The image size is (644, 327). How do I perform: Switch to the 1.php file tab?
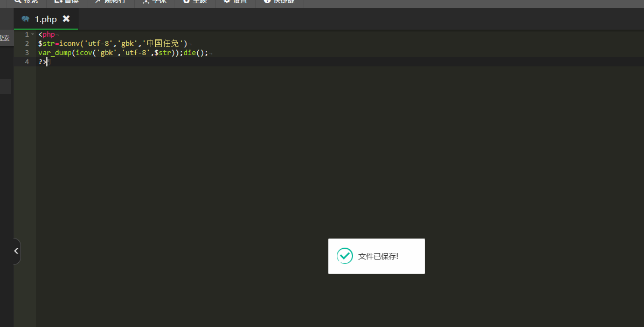46,19
